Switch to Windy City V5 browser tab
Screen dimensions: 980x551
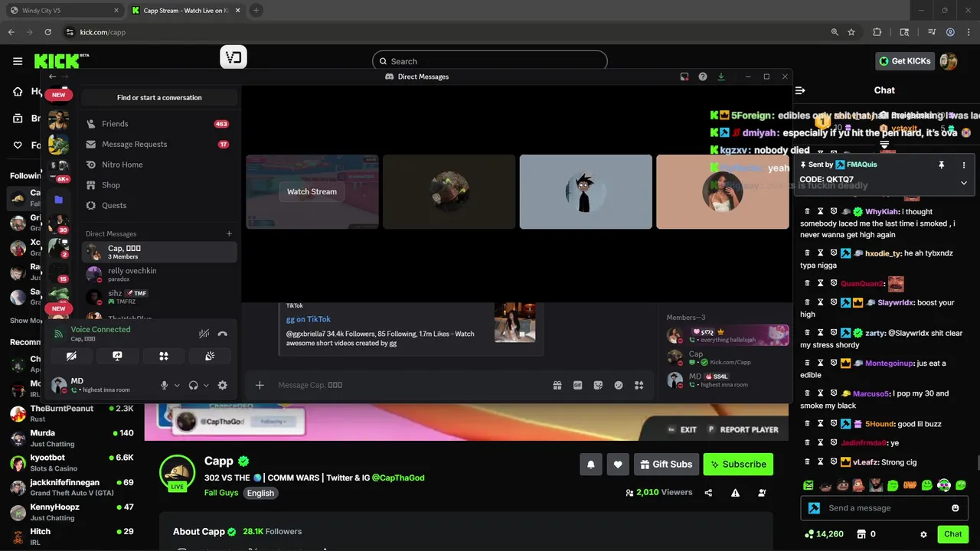[x=63, y=11]
